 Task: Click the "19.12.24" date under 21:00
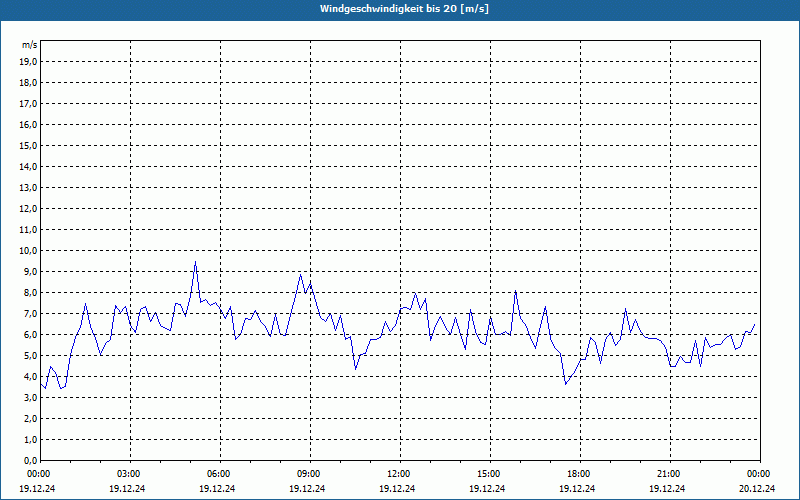click(667, 488)
